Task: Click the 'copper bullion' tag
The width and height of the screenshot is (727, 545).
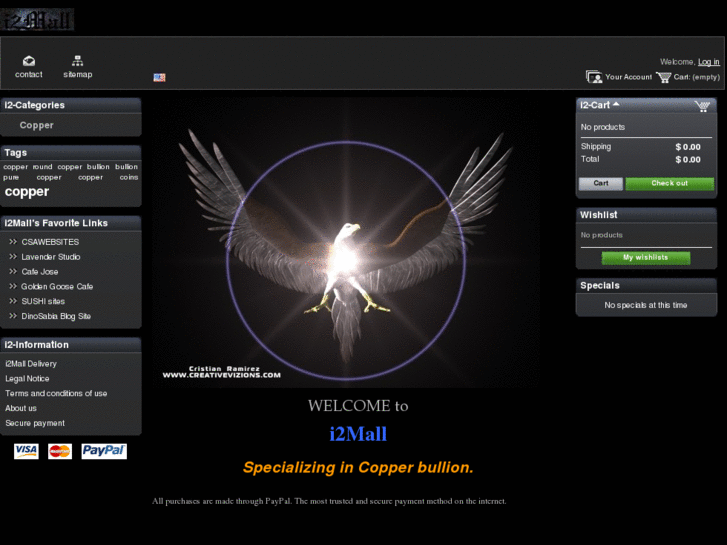Action: point(83,167)
